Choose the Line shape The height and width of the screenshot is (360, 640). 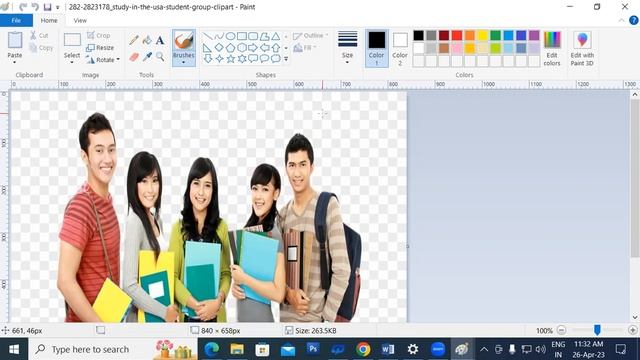point(208,36)
